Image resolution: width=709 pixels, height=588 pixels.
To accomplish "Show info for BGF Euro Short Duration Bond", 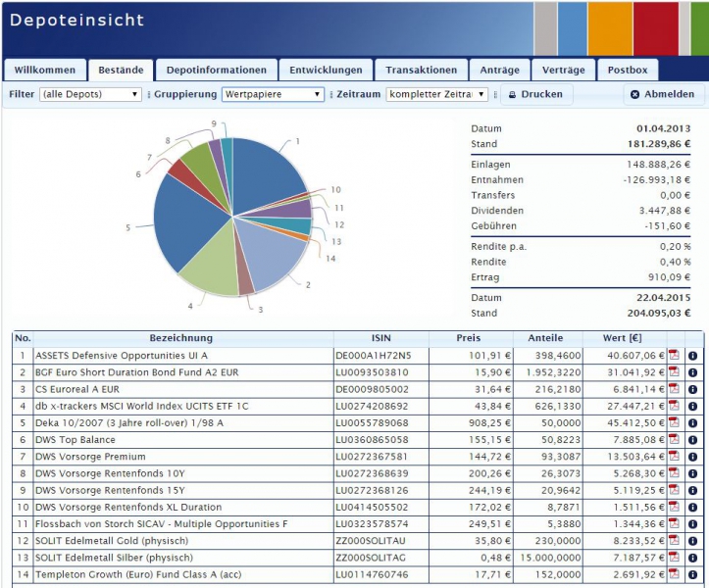I will point(692,372).
